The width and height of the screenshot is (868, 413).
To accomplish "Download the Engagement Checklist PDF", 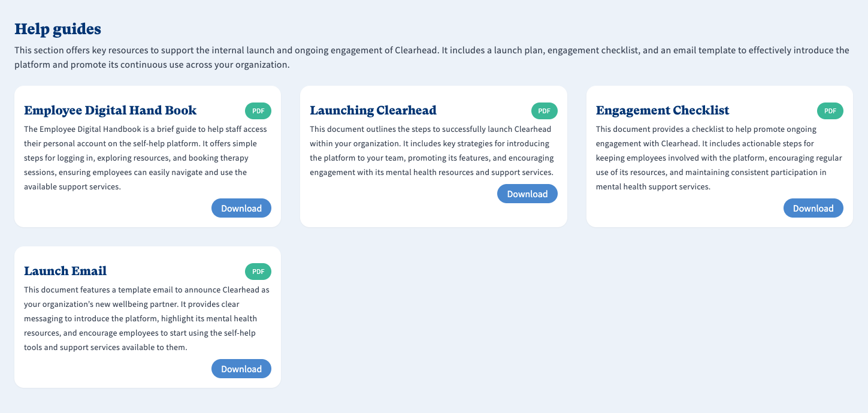I will tap(813, 209).
